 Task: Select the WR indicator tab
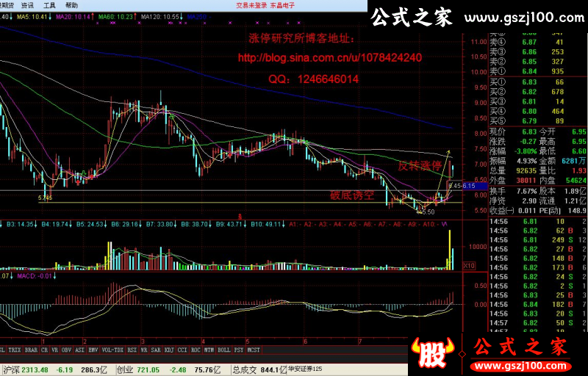click(x=144, y=350)
